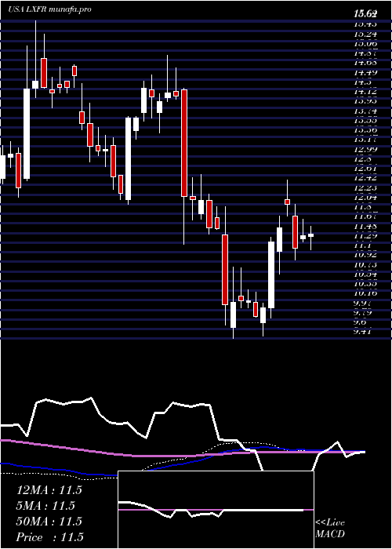Click the 11.48 price axis label
The image size is (392, 549).
click(366, 227)
